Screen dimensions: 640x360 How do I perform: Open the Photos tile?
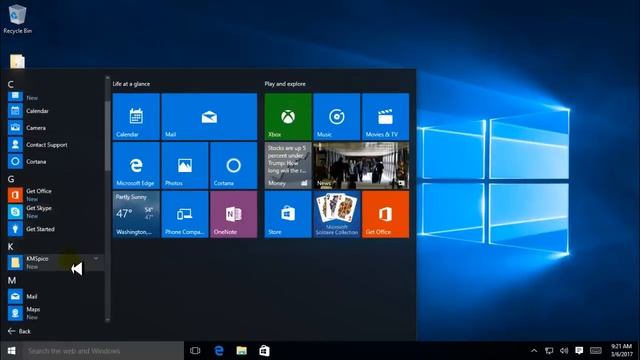click(x=185, y=165)
